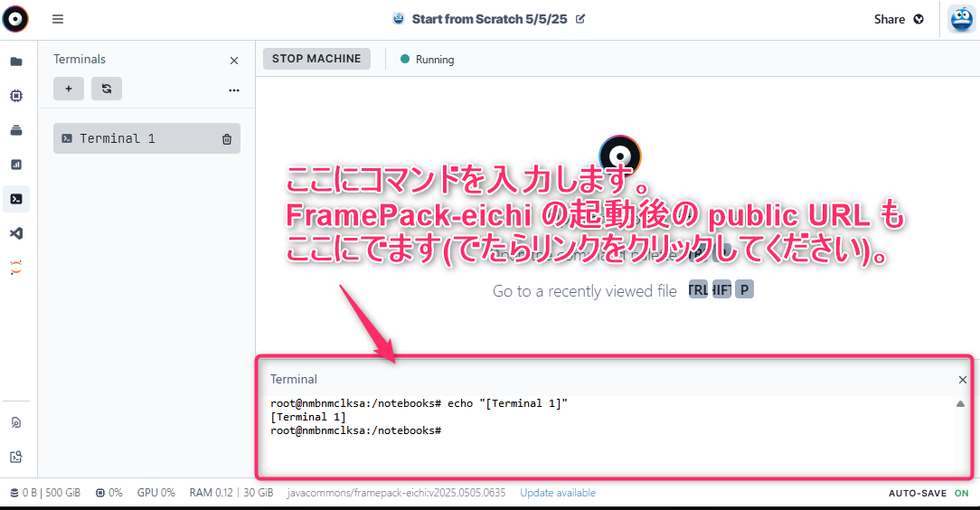The image size is (980, 510).
Task: Click the Share button
Action: click(x=898, y=19)
